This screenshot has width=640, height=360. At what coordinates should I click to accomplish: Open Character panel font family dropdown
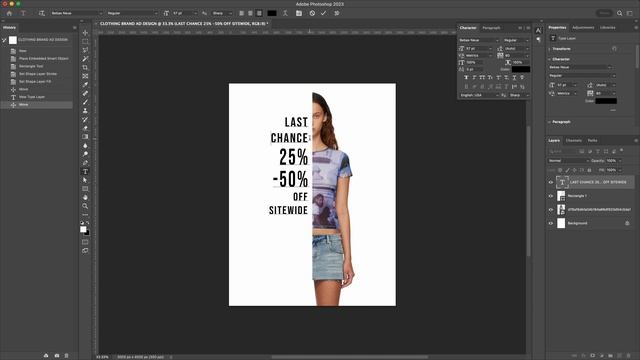coord(479,40)
